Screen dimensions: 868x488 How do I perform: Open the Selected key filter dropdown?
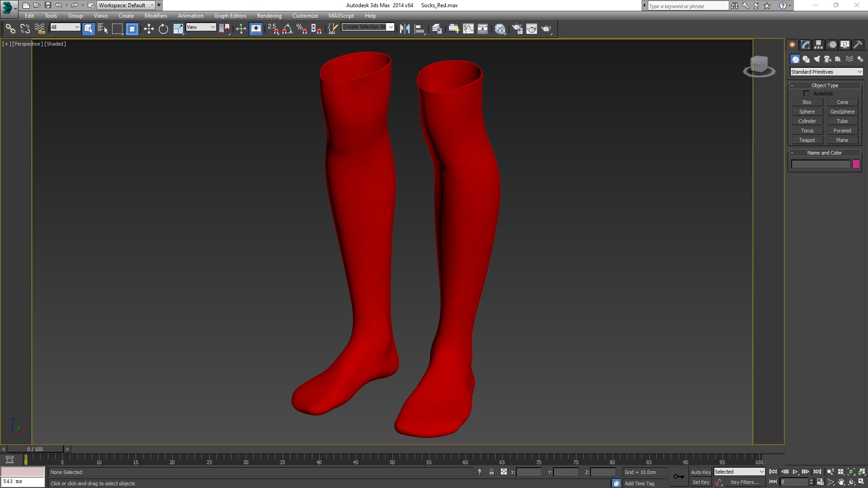point(739,472)
